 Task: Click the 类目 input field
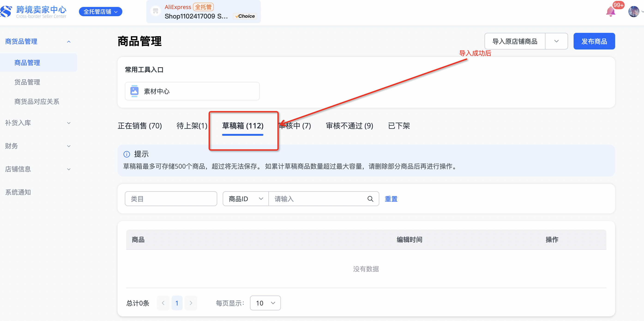(171, 199)
